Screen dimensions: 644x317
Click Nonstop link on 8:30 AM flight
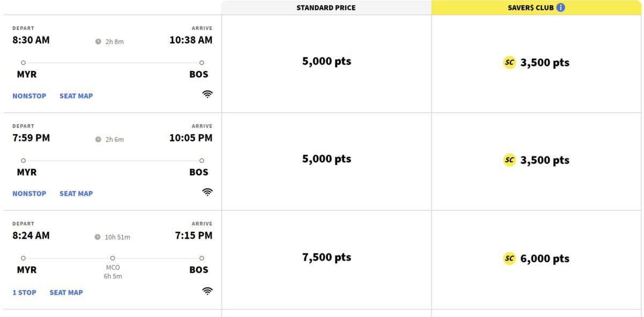30,96
